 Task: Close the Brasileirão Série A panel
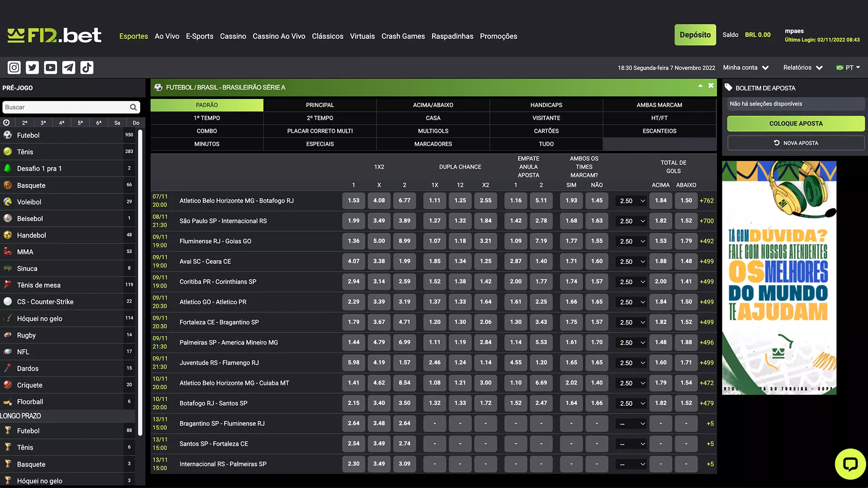click(711, 85)
